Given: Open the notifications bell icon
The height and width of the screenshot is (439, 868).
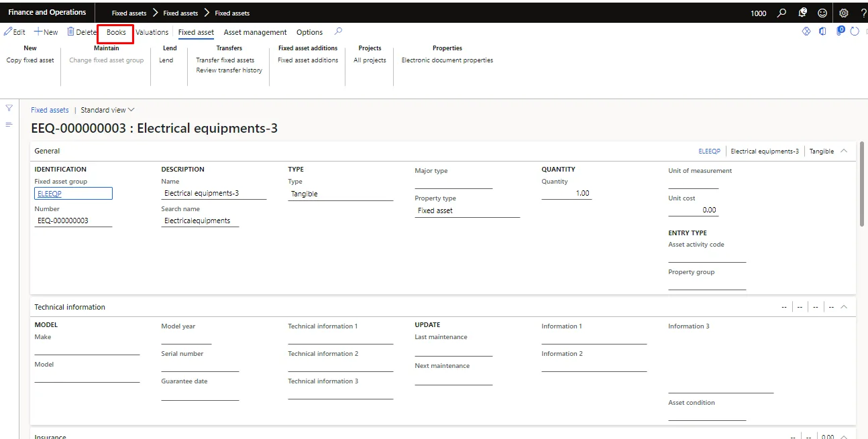Looking at the screenshot, I should coord(802,13).
